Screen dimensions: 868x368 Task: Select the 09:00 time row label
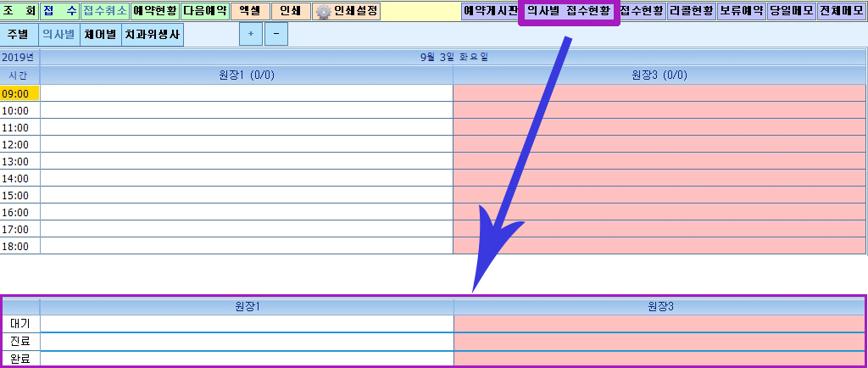(19, 93)
